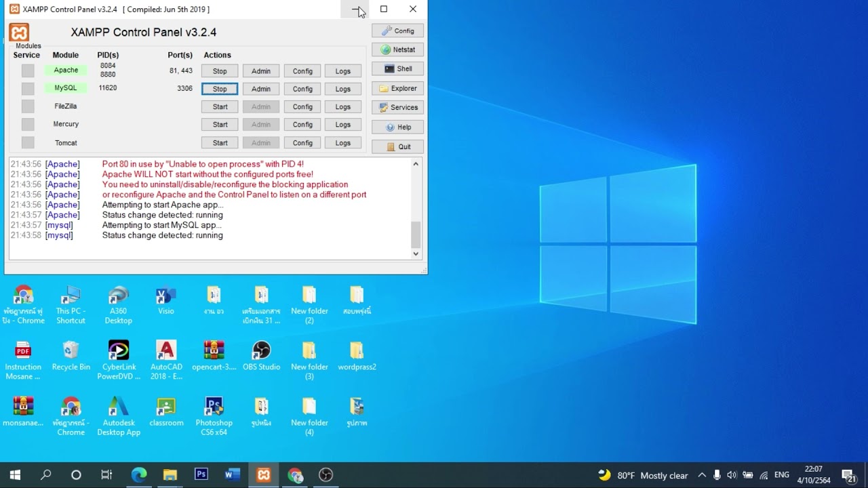Open the Chrome shortcut in the top desktop row
The height and width of the screenshot is (488, 868).
coord(23,305)
